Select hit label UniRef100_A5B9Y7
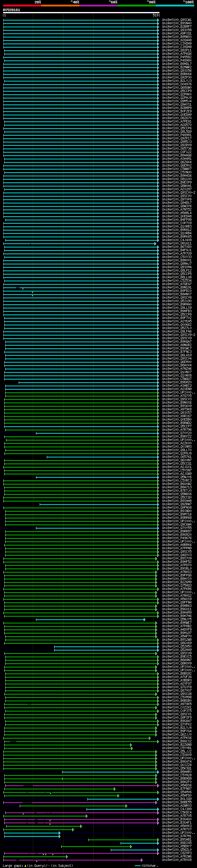The width and height of the screenshot is (197, 868). (x=176, y=846)
